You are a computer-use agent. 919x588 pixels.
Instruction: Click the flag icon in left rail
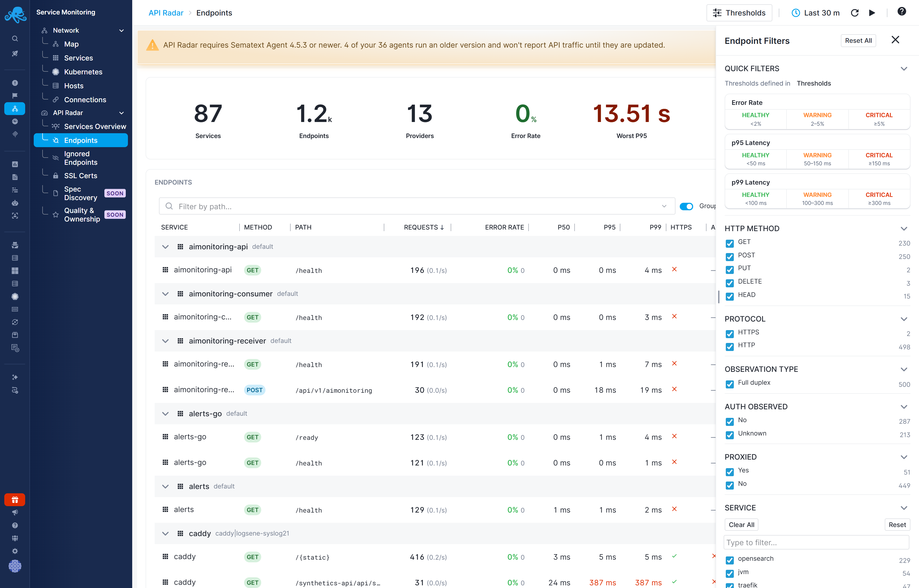coord(15,96)
